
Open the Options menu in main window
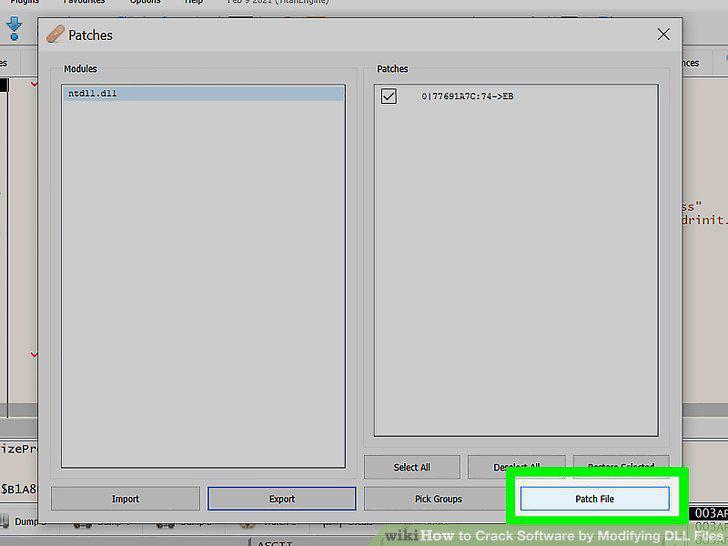[145, 2]
